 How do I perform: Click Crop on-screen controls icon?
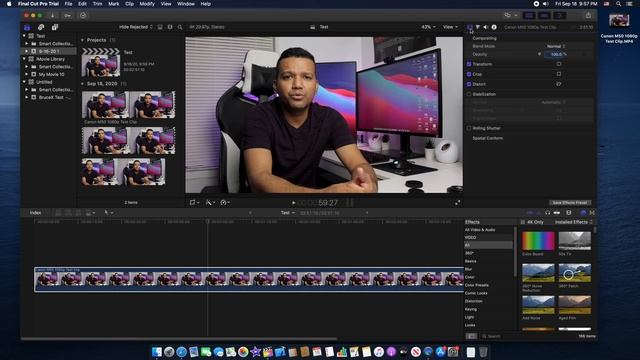(559, 74)
